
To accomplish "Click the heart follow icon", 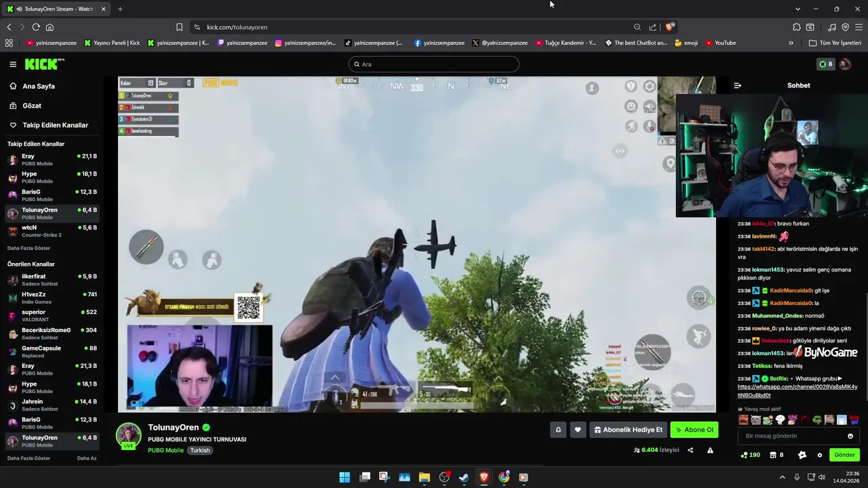I will coord(578,430).
